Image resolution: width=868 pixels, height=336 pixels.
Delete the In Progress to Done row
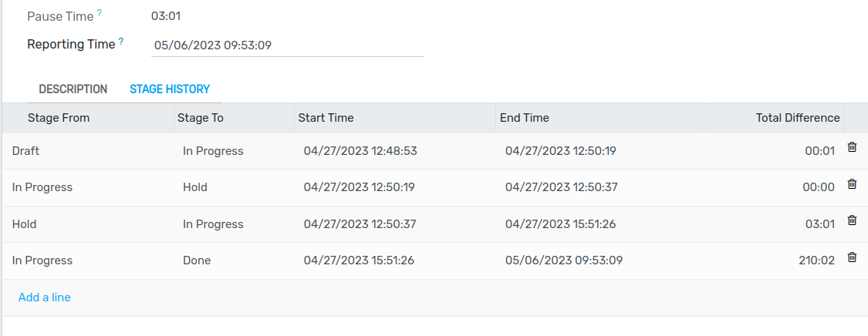(x=852, y=257)
